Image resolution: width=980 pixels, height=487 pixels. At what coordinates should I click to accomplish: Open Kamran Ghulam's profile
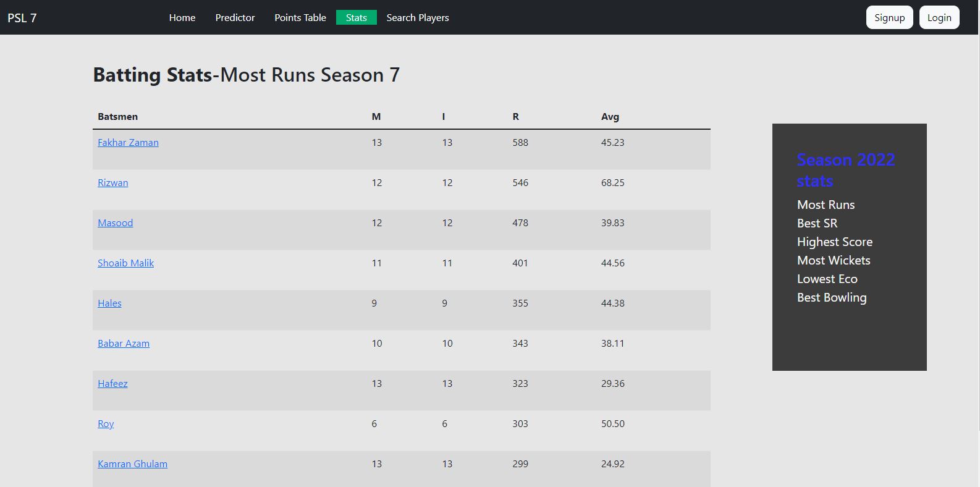point(132,464)
